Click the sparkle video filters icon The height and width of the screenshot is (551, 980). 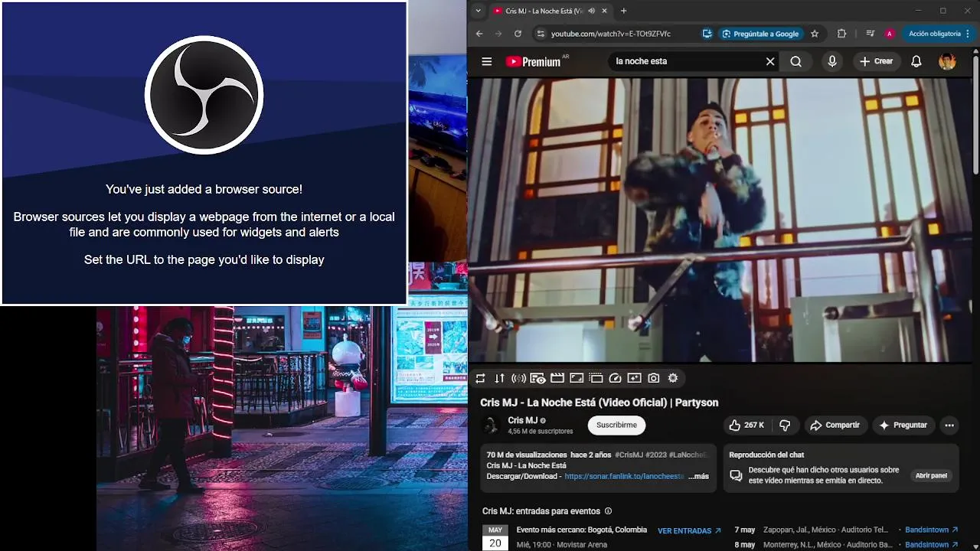click(x=634, y=378)
